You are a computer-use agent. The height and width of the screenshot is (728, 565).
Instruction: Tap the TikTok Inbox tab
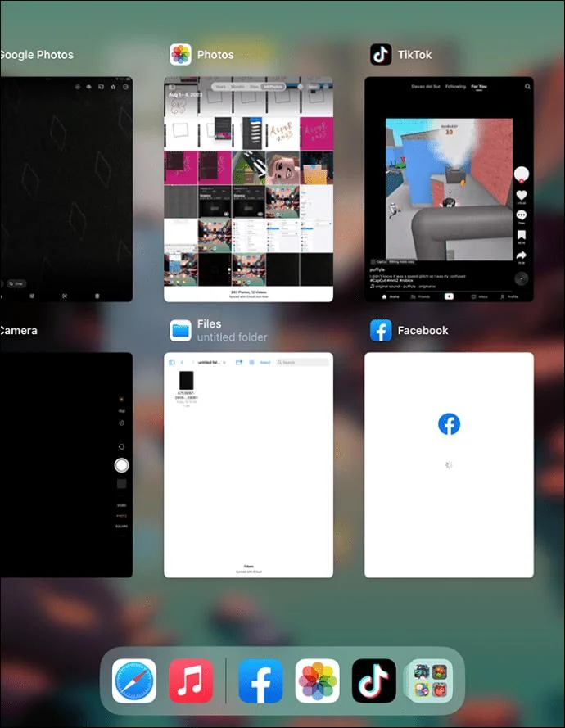point(480,296)
